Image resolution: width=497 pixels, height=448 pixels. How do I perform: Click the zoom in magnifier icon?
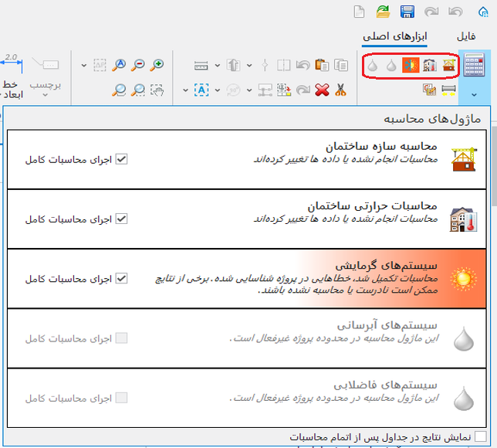click(x=157, y=66)
